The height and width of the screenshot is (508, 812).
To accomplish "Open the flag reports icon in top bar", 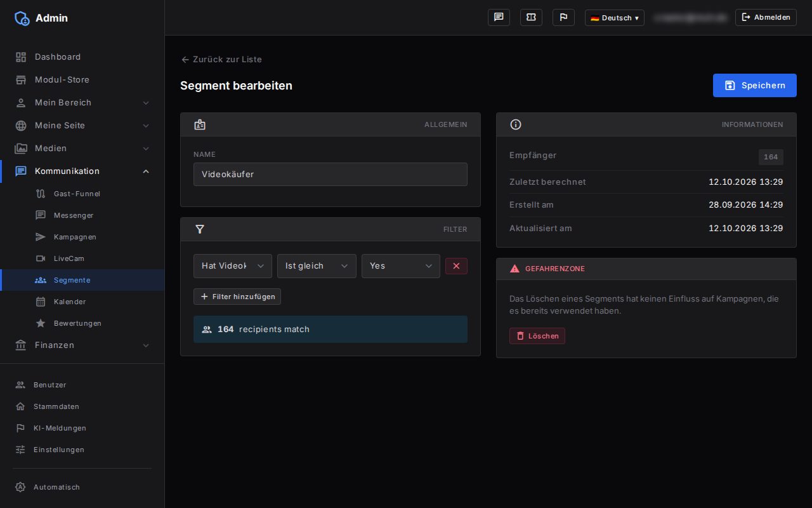I will [563, 17].
